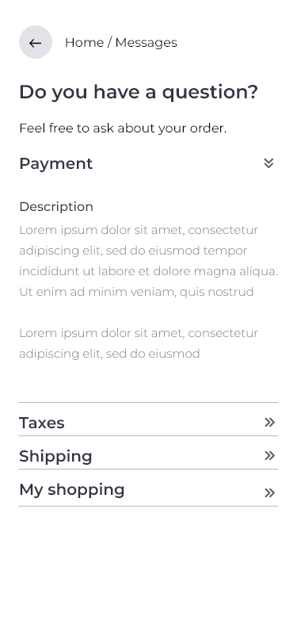Select the Payment section title
This screenshot has height=644, width=297.
point(55,163)
